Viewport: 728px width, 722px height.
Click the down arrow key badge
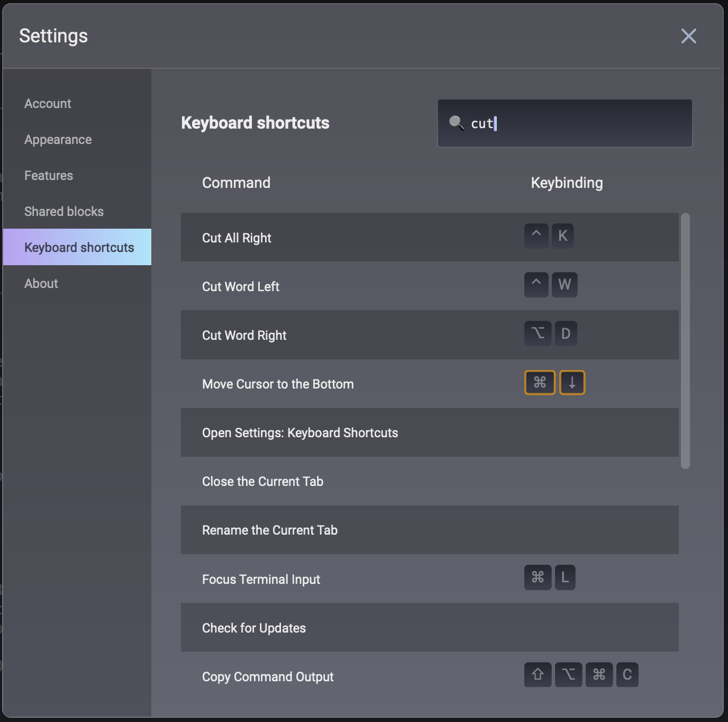[x=572, y=382]
